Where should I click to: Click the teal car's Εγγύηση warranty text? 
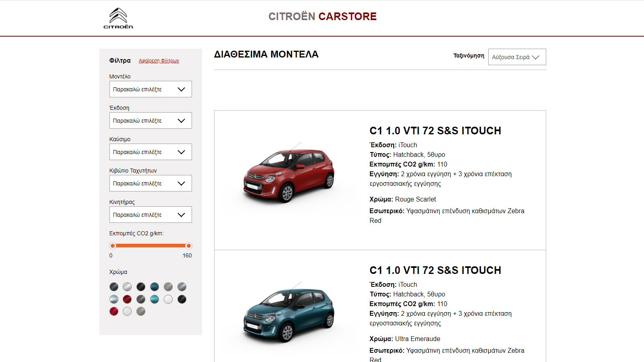[441, 319]
